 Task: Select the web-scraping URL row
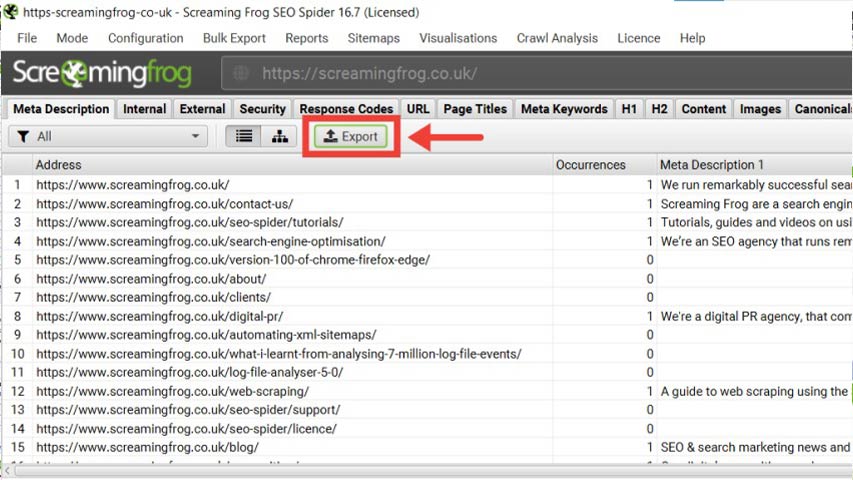tap(172, 391)
